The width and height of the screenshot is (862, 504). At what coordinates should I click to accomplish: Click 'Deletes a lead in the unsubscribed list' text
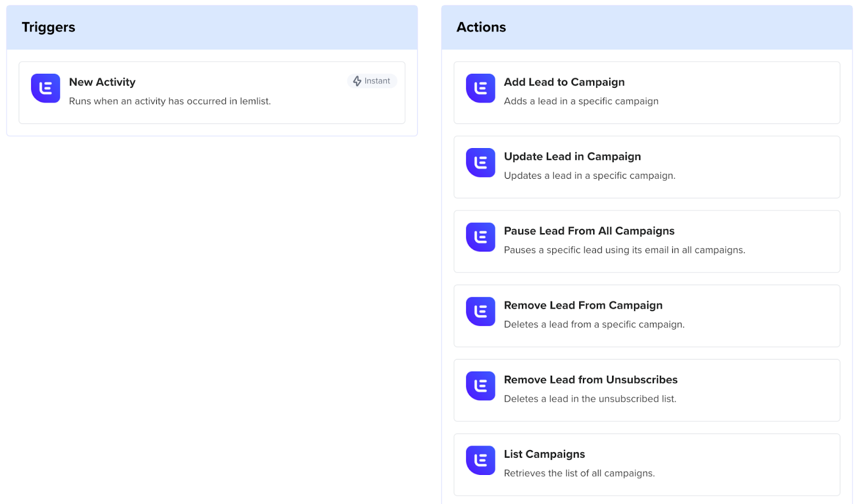coord(590,399)
